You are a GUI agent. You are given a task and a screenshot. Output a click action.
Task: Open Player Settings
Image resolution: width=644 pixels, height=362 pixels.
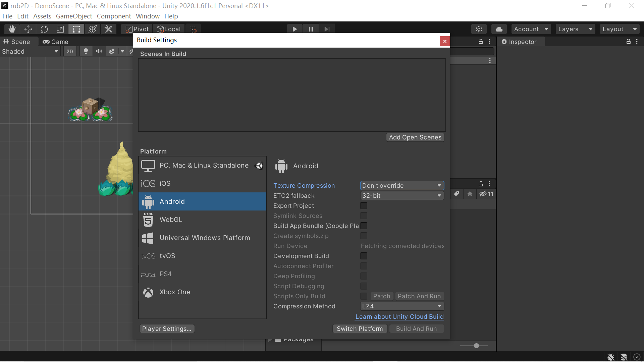[167, 328]
